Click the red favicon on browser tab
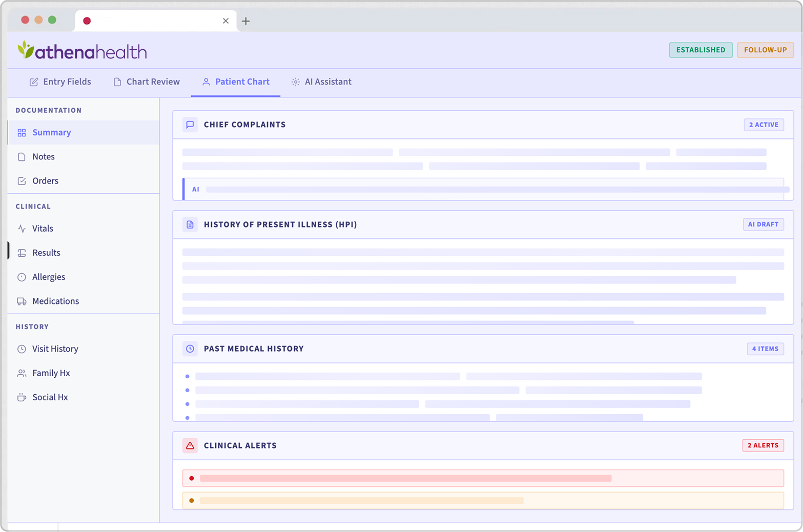Screen dimensions: 803x532 [87, 21]
